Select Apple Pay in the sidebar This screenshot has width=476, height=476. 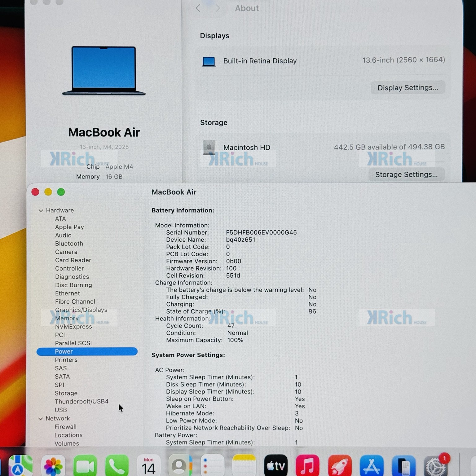(x=69, y=227)
